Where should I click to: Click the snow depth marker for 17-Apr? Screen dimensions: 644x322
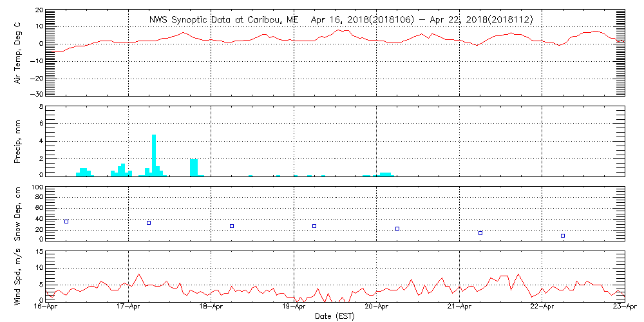click(149, 223)
